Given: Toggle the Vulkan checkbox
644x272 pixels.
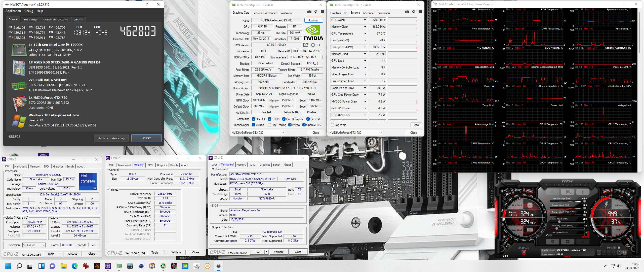Looking at the screenshot, I should pos(253,125).
